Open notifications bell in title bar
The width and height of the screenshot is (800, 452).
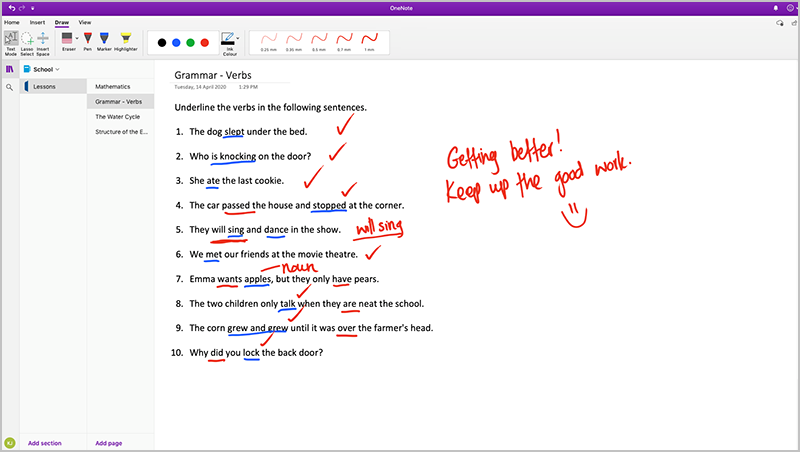coord(774,7)
